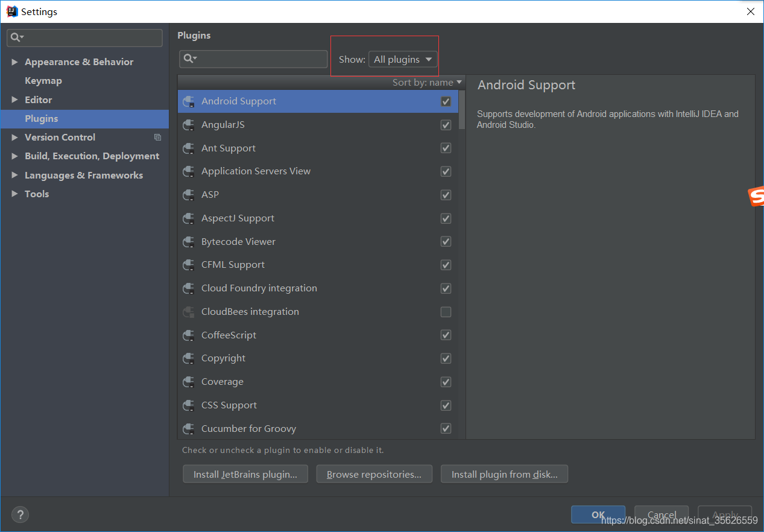
Task: Disable the AspectJ Support plugin
Action: coord(446,218)
